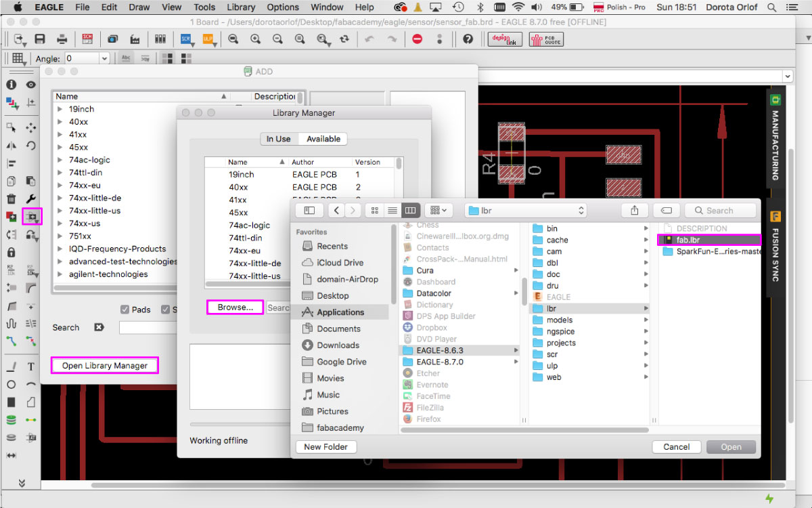Click the PCB Quote icon

(545, 39)
